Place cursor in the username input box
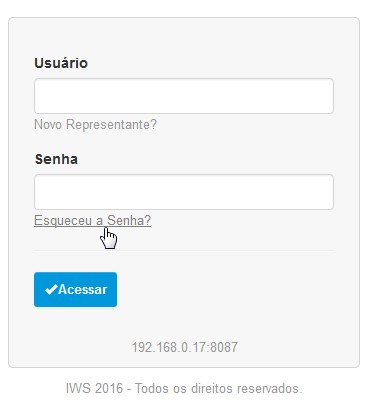This screenshot has height=406, width=368. click(184, 96)
